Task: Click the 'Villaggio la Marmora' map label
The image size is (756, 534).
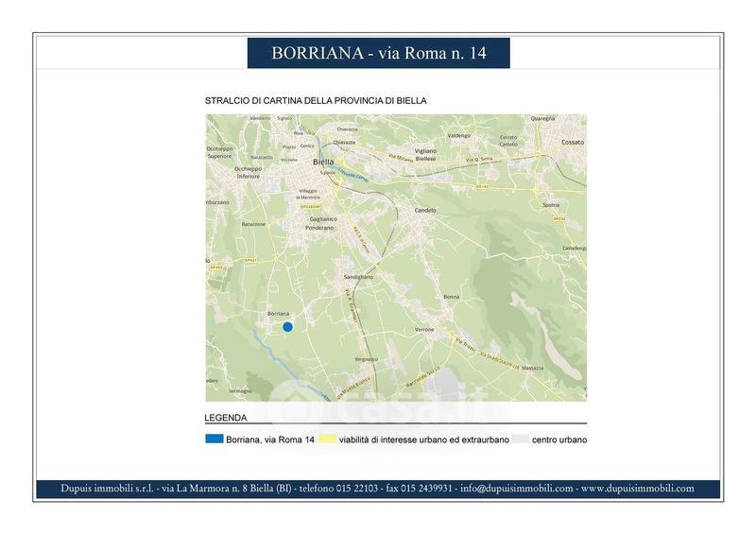Action: [308, 194]
